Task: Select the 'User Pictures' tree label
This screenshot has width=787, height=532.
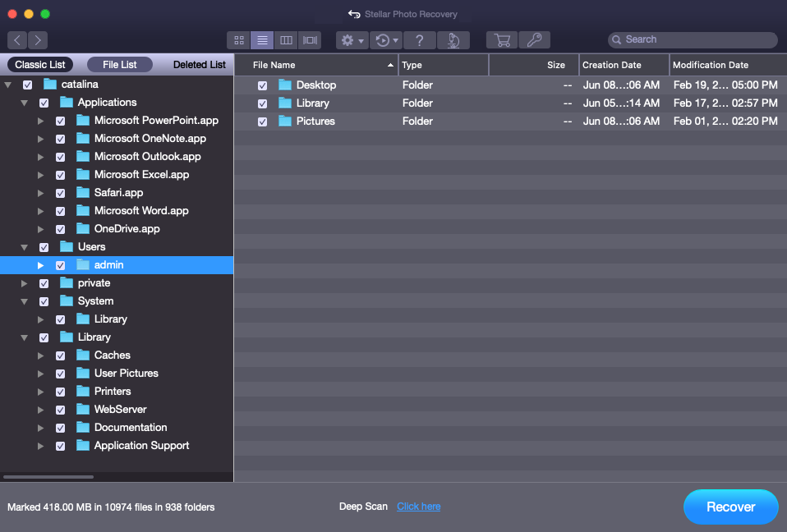Action: point(127,373)
